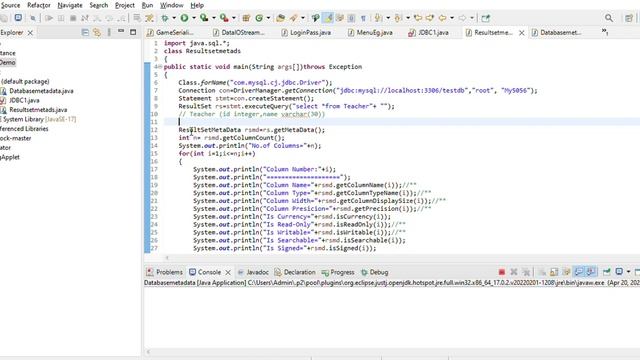Close the Console view tab
Viewport: 640px width, 360px height.
coord(228,272)
